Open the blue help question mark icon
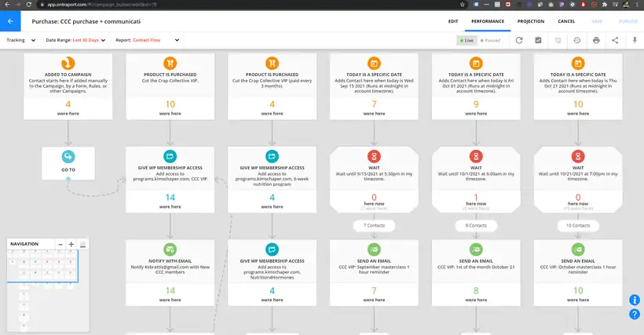Viewport: 644px width, 335px height. click(x=635, y=314)
